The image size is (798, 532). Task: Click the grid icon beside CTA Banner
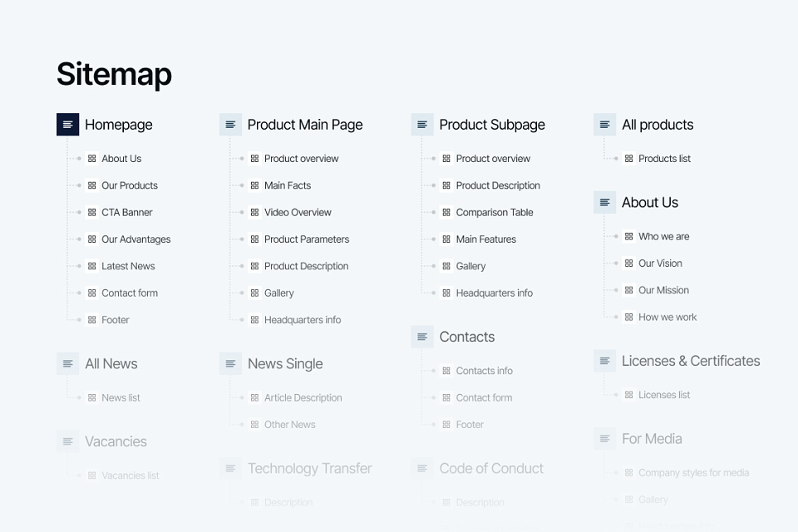[91, 212]
